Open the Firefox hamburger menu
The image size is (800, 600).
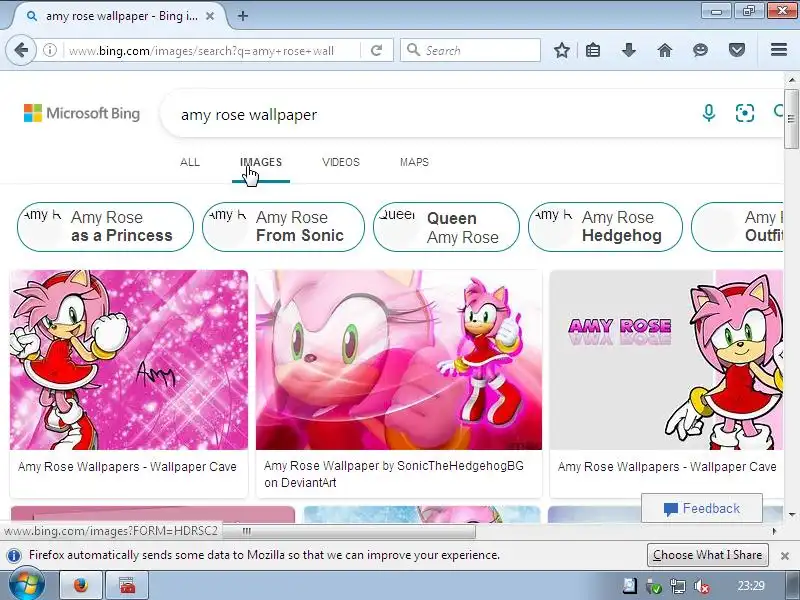[x=779, y=50]
